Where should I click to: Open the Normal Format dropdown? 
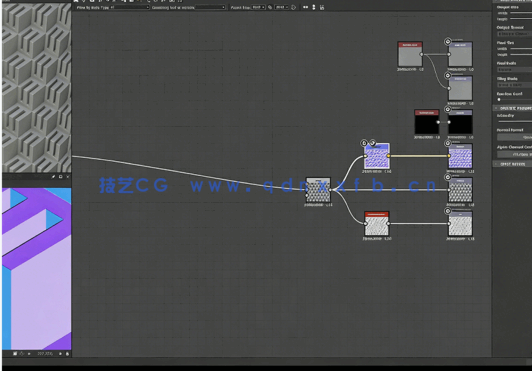pos(514,137)
